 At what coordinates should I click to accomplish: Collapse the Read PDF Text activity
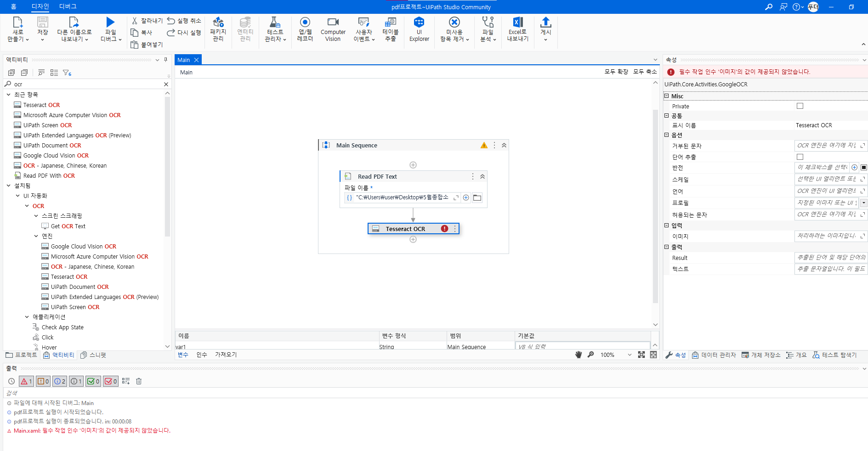point(482,176)
